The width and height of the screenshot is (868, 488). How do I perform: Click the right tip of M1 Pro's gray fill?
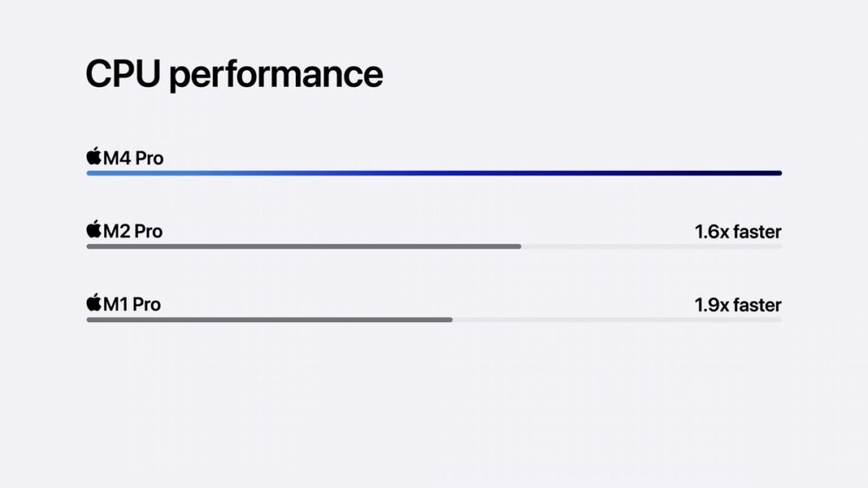[450, 320]
